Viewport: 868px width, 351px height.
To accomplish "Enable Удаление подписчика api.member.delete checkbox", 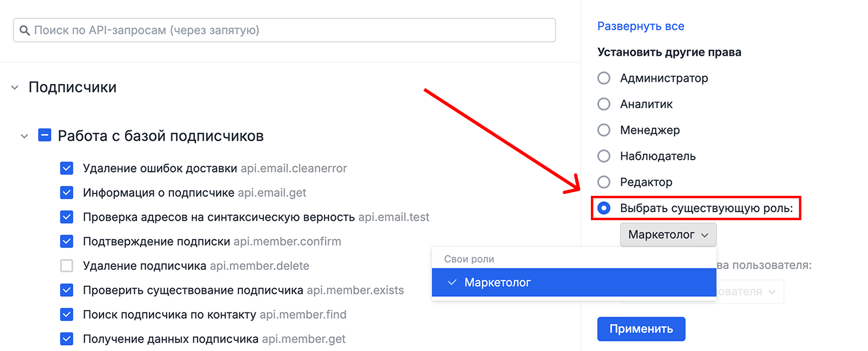I will click(67, 266).
